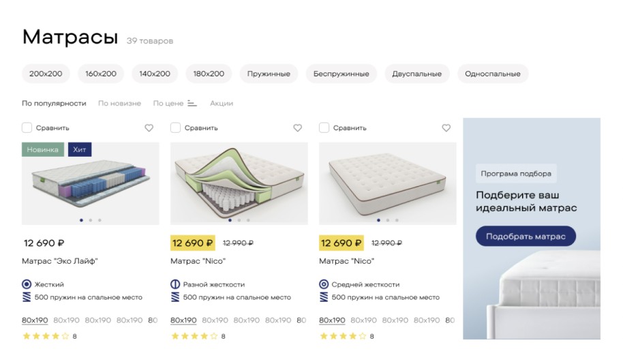Click heart icon on middle Nico mattress
The image size is (623, 364).
(297, 128)
